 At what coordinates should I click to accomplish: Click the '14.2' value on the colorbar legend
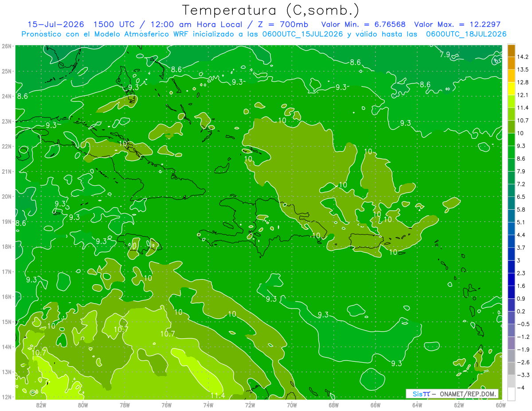coord(524,57)
